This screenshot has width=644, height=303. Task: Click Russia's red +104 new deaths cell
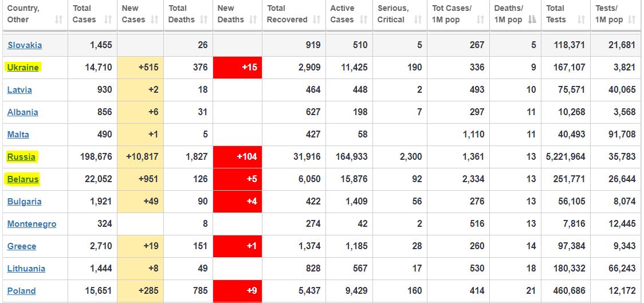(237, 157)
